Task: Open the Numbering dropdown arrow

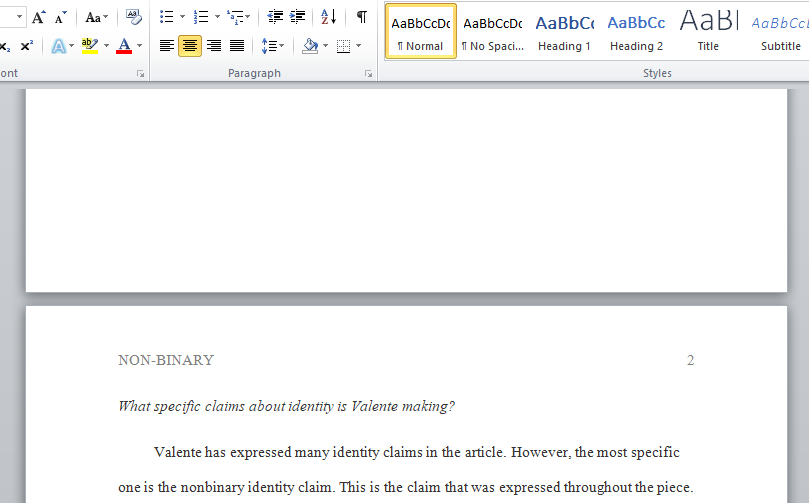Action: [x=217, y=17]
